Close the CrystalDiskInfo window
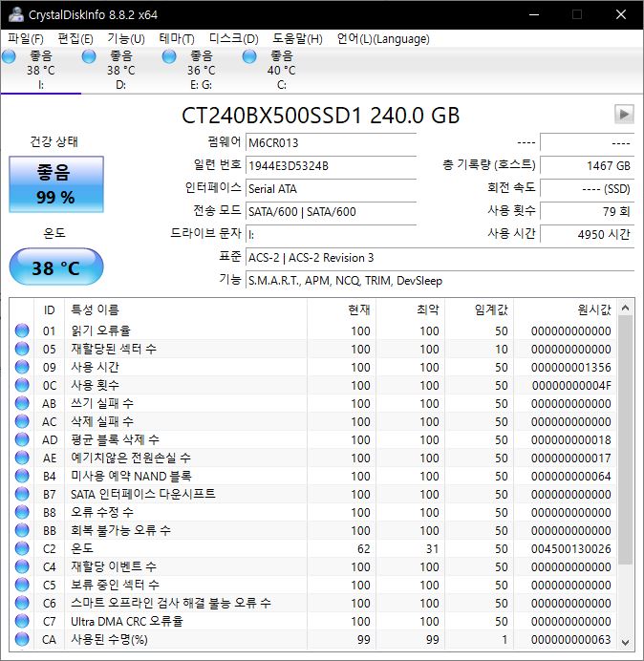This screenshot has width=644, height=661. [621, 14]
